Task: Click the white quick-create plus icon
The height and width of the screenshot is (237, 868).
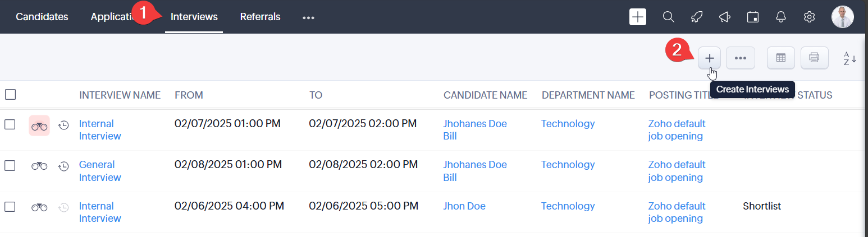Action: [x=638, y=17]
